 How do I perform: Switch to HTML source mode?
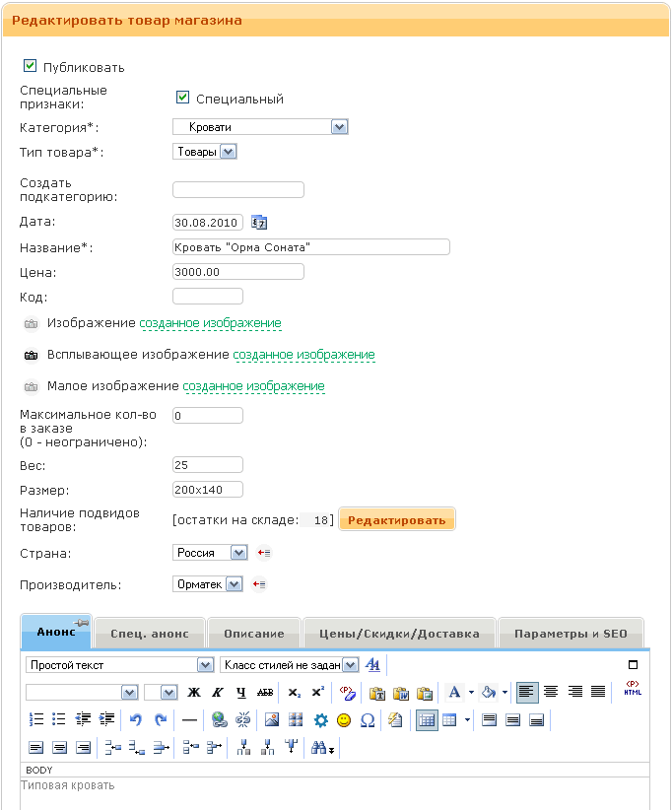632,692
